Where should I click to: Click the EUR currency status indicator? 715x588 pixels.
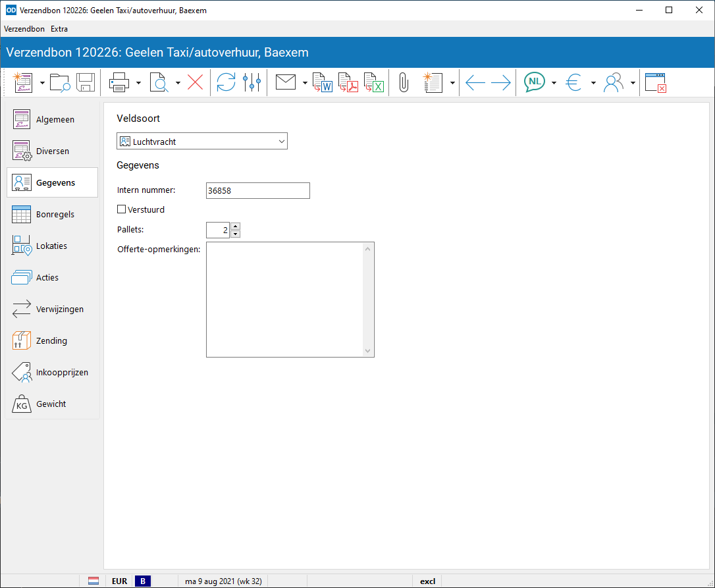119,581
